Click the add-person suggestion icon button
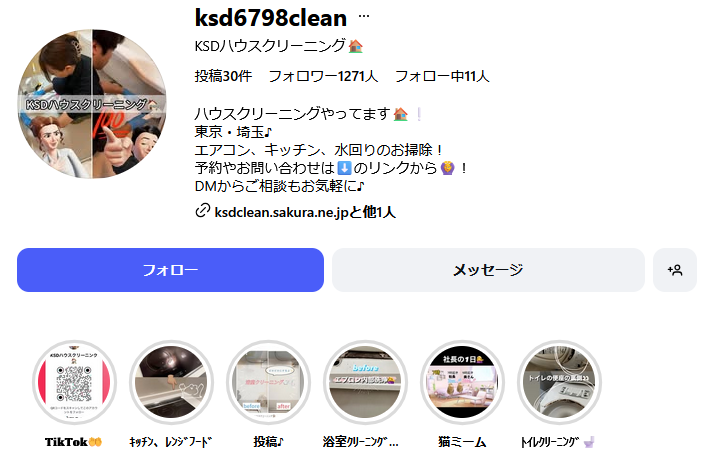 pyautogui.click(x=675, y=270)
